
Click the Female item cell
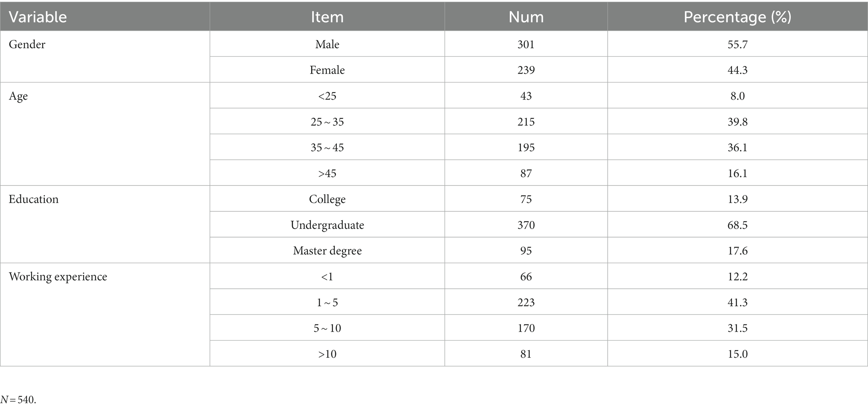(327, 70)
